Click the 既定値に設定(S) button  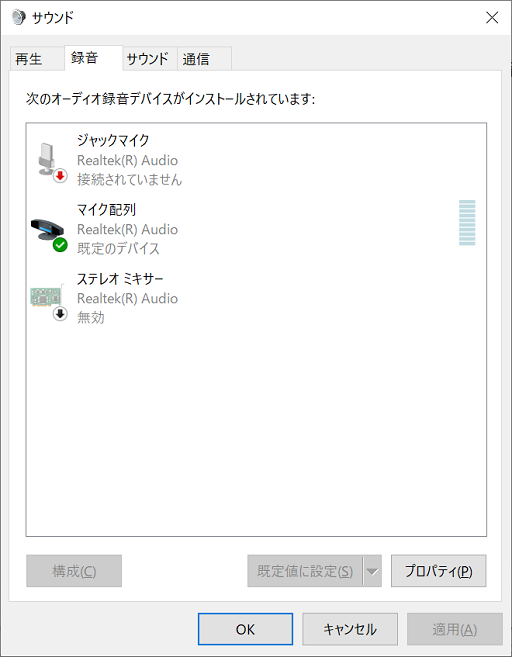[x=305, y=571]
